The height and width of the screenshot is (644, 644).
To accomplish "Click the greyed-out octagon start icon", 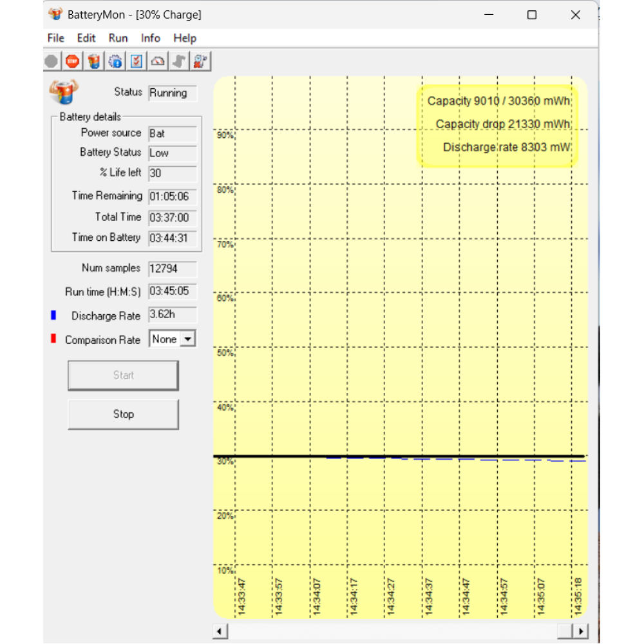I will tap(52, 62).
